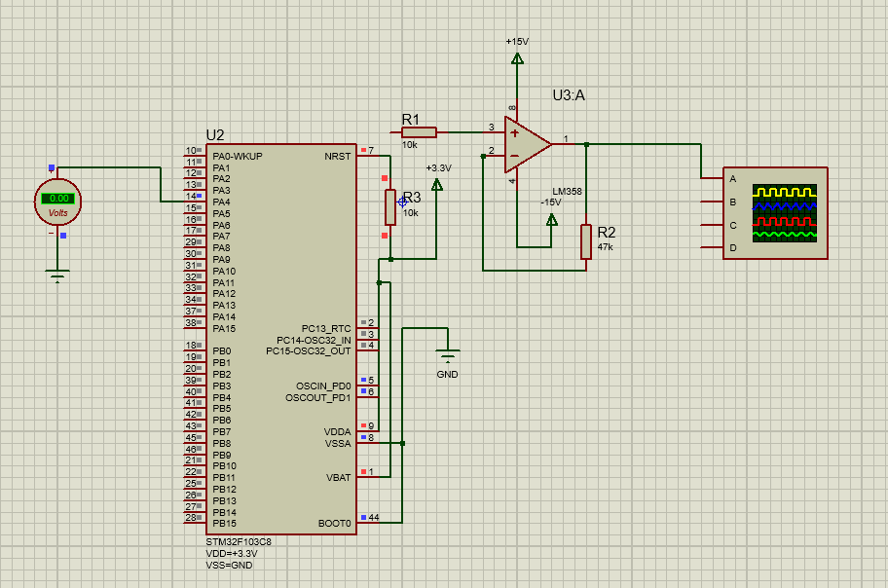Click the VBAT pin 1 on U2
Viewport: 888px width, 588px height.
(366, 477)
